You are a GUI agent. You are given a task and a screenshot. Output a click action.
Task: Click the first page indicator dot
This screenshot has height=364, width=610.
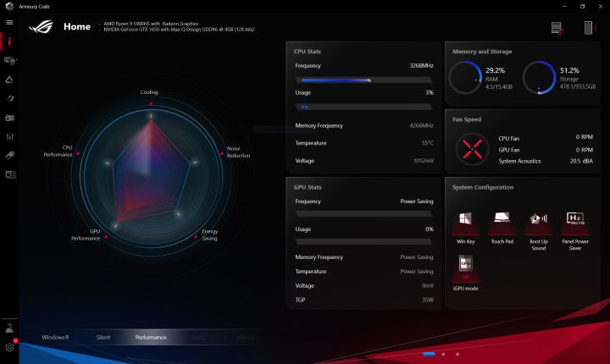click(429, 354)
